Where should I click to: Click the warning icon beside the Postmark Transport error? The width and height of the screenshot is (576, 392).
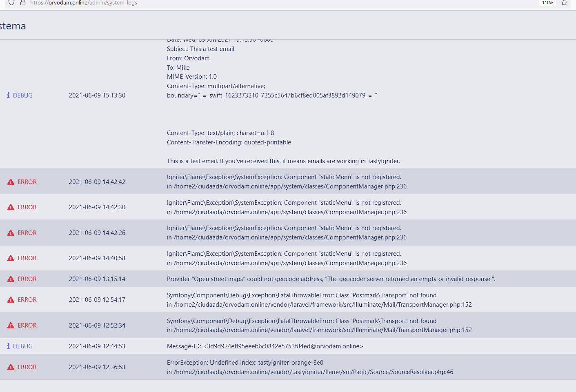11,299
